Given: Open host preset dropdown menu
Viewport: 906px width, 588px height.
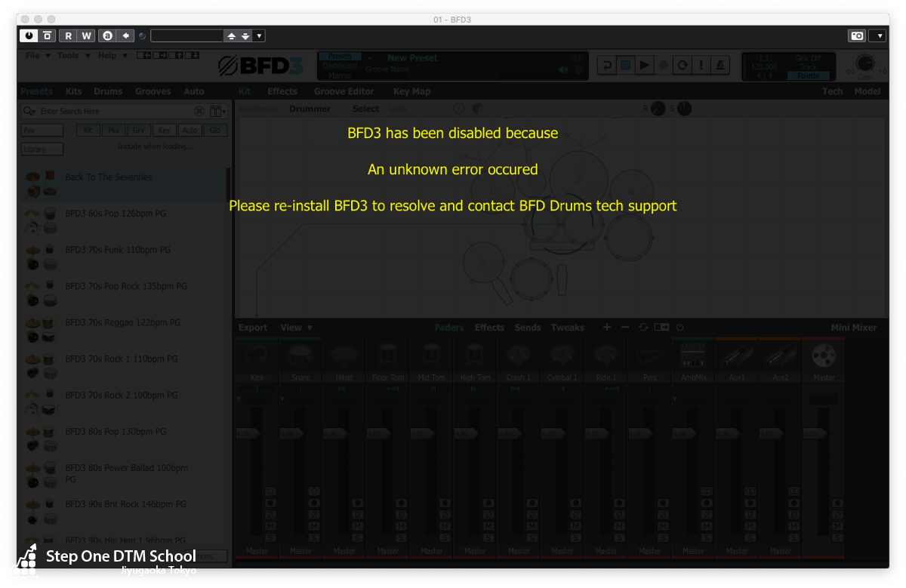Looking at the screenshot, I should [259, 35].
